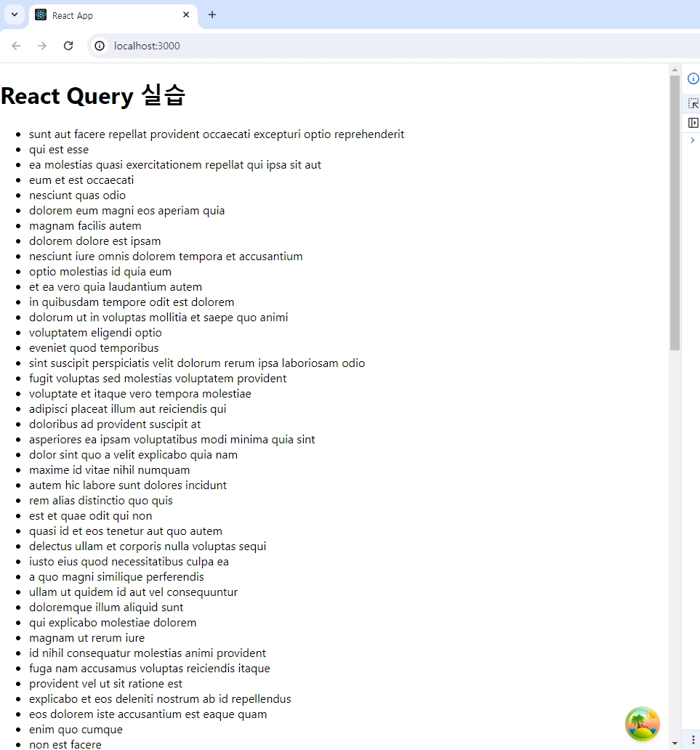The width and height of the screenshot is (700, 750).
Task: Click 'id nihil consequatur molestias animi provident'
Action: [148, 653]
